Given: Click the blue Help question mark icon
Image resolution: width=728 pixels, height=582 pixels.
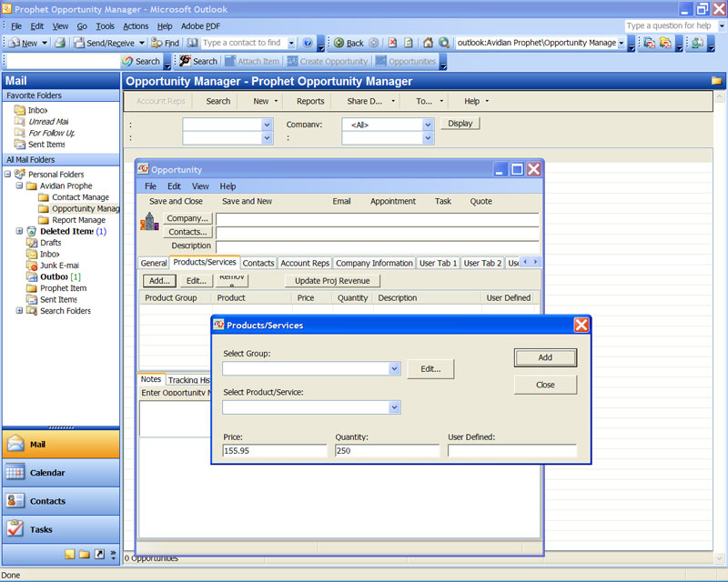Looking at the screenshot, I should pyautogui.click(x=308, y=43).
